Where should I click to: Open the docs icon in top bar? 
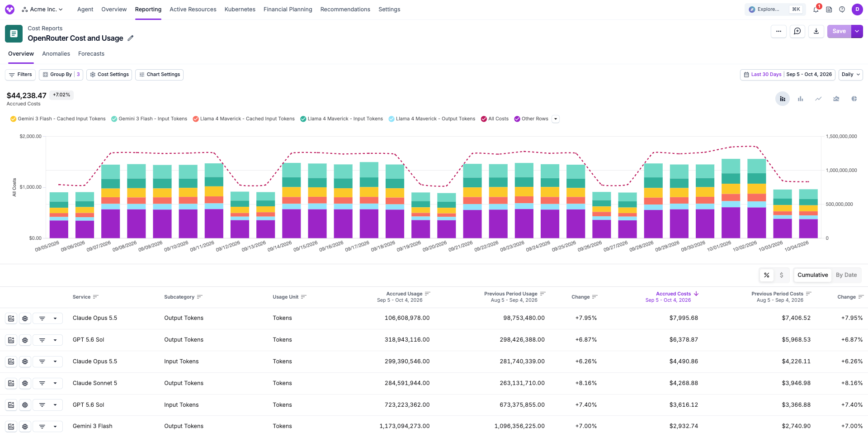pyautogui.click(x=829, y=10)
